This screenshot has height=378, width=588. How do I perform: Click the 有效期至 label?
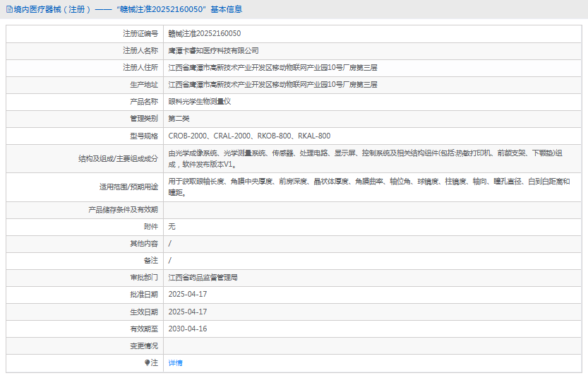144,329
